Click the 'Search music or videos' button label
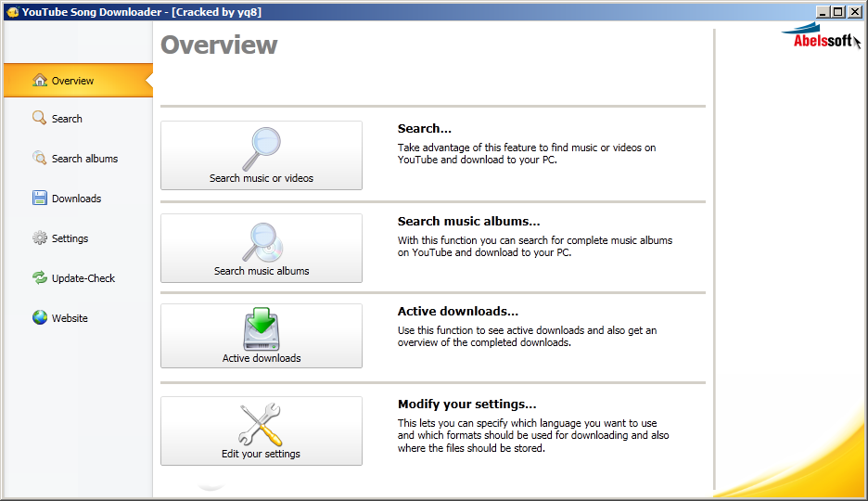 262,178
